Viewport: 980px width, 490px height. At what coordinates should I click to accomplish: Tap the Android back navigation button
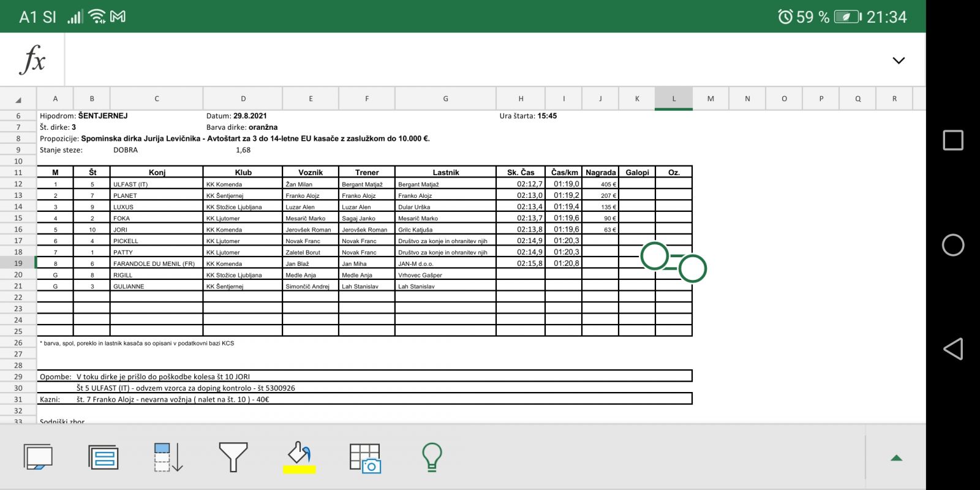tap(952, 349)
